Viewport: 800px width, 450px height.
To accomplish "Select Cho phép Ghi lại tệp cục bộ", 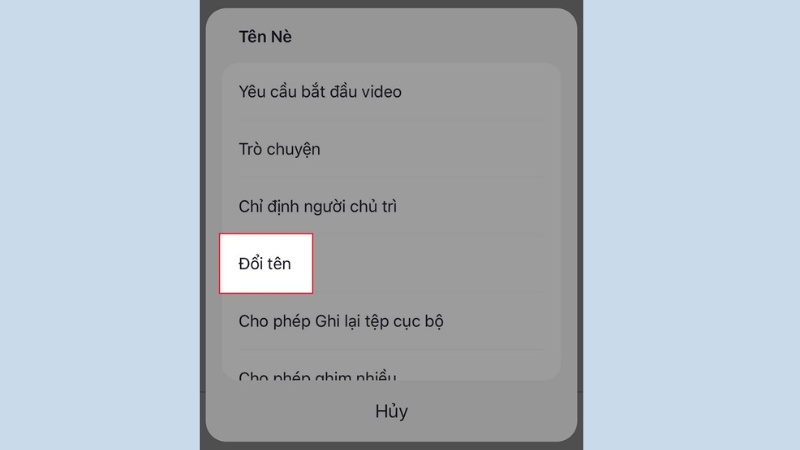I will (x=391, y=321).
